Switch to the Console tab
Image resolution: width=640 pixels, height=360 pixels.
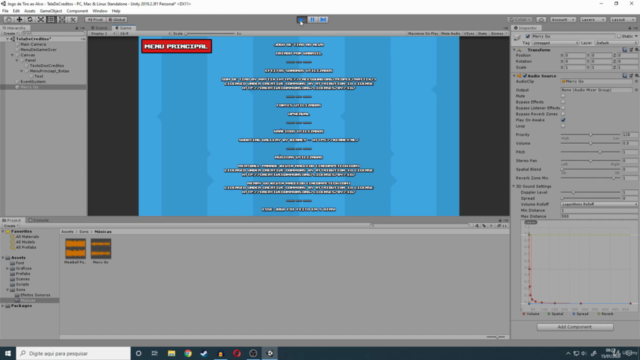coord(39,220)
